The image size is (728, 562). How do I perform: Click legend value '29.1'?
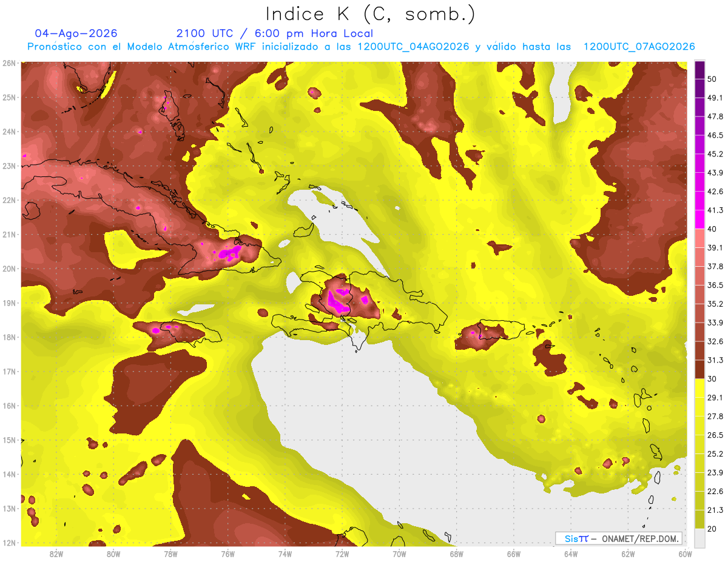(x=715, y=398)
